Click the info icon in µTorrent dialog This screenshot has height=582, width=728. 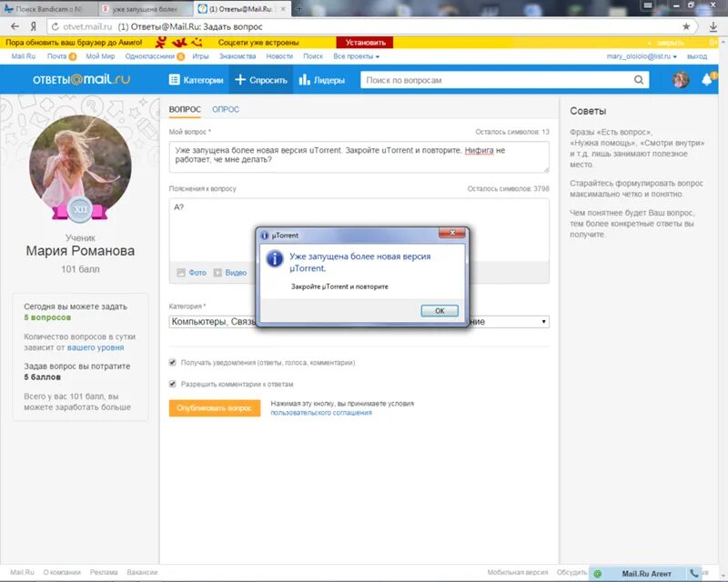point(275,258)
